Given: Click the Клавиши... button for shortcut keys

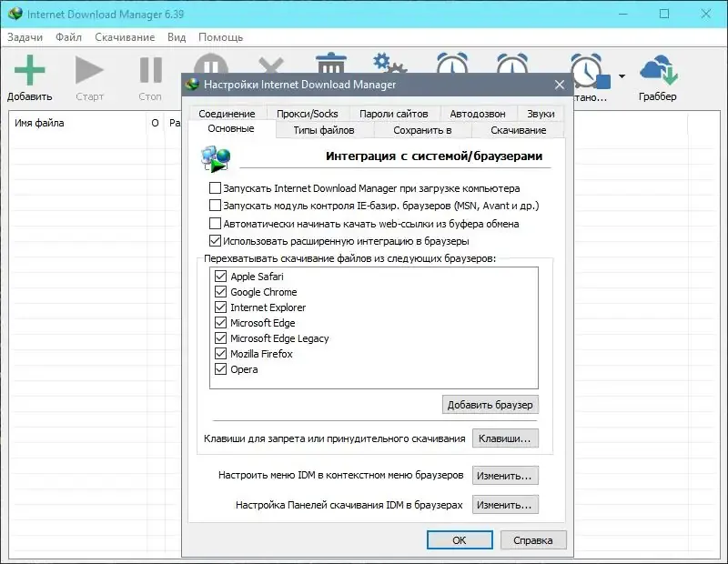Looking at the screenshot, I should pyautogui.click(x=506, y=438).
